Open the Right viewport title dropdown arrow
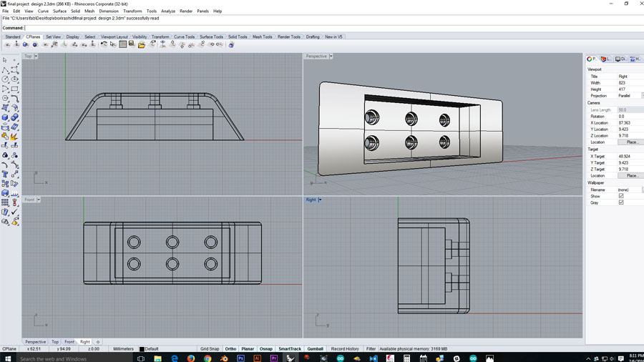The height and width of the screenshot is (362, 644). pos(320,200)
